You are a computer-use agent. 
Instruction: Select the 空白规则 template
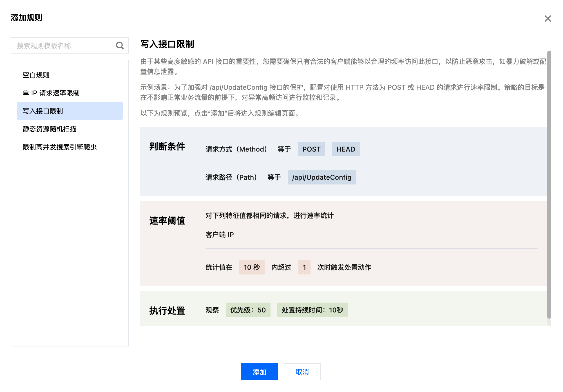point(36,75)
